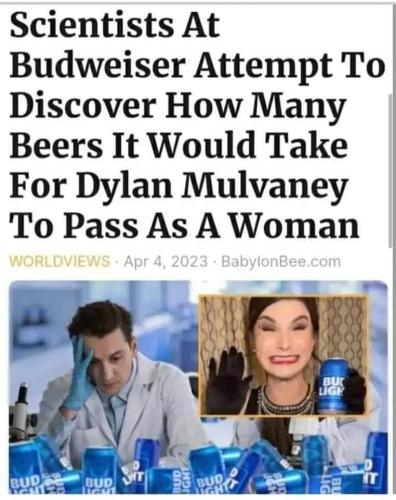Select the inset photo with gold border
Viewport: 396px width, 500px height.
click(x=284, y=355)
